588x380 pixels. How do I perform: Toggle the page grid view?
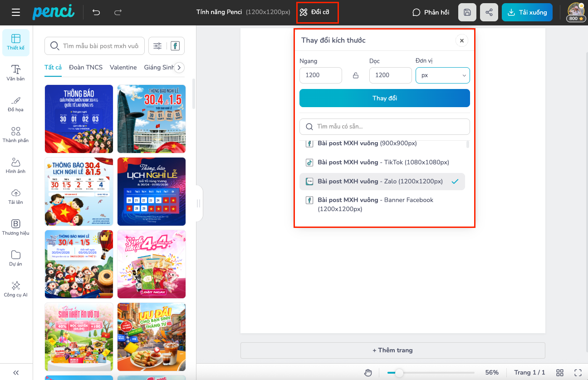[560, 372]
